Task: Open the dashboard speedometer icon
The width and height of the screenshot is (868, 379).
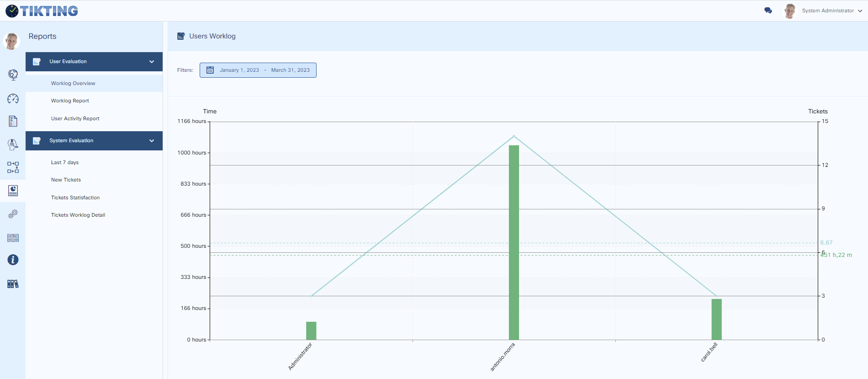Action: click(13, 99)
